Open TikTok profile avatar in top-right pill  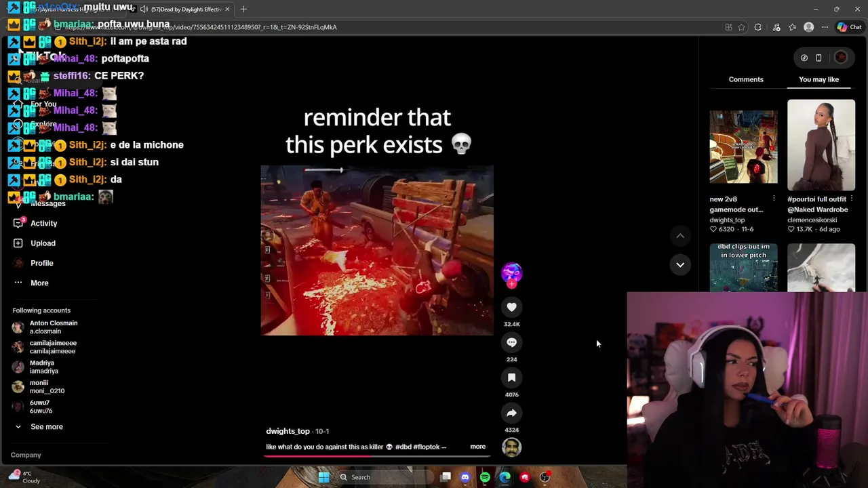pos(841,58)
